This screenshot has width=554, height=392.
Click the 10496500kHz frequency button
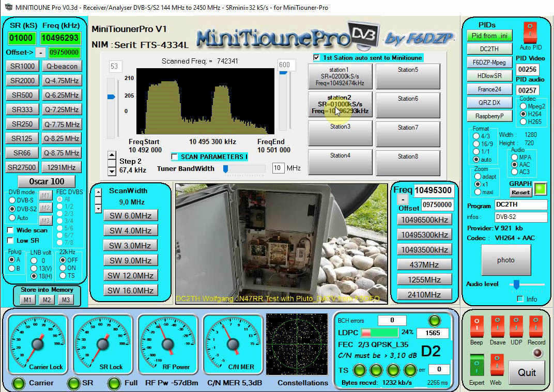[x=424, y=220]
